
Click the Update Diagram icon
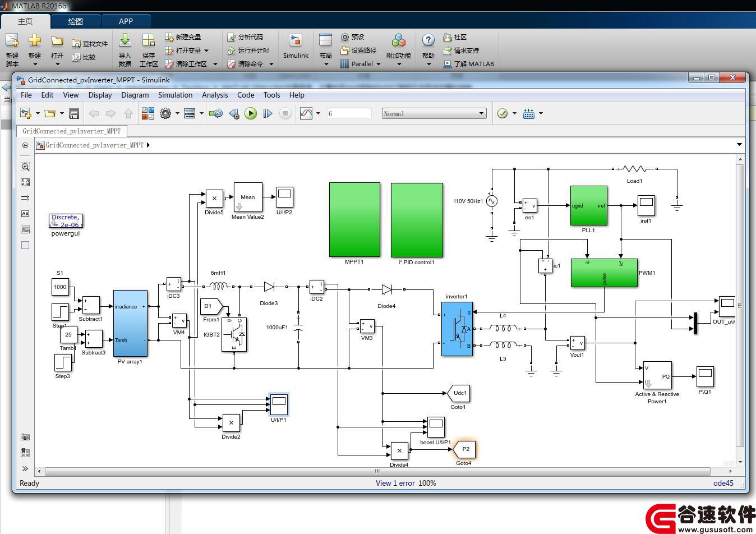click(x=215, y=113)
